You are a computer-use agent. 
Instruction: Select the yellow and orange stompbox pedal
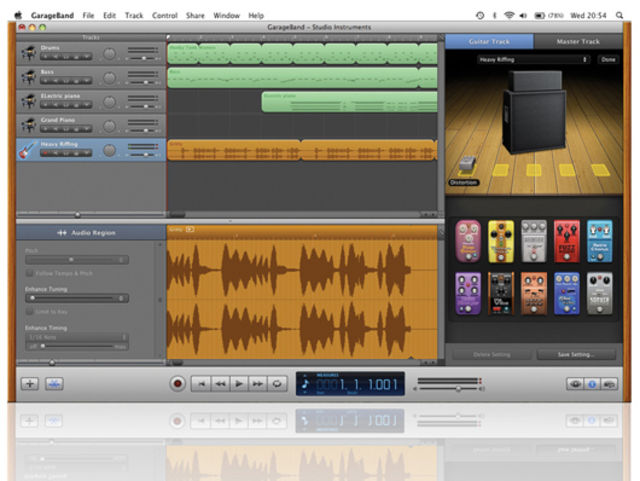coord(501,241)
